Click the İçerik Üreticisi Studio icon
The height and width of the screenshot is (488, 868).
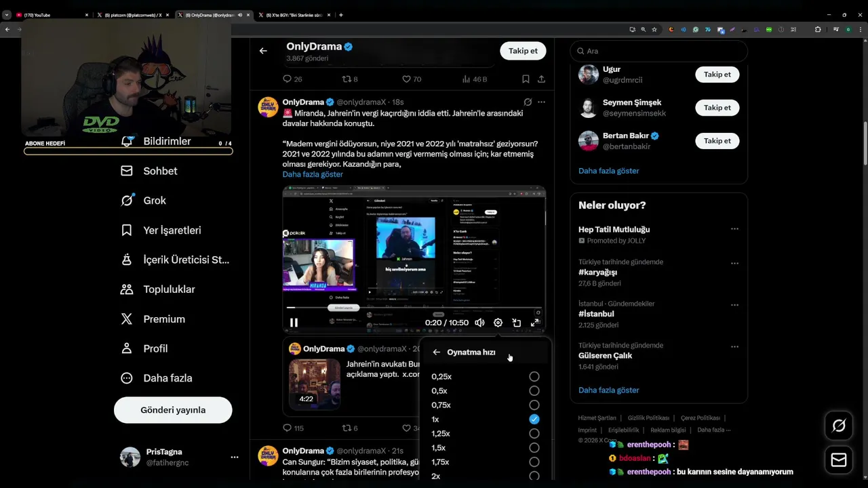click(x=126, y=260)
